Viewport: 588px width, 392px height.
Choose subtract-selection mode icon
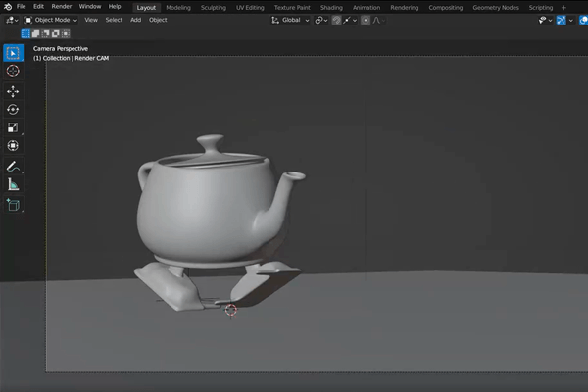pyautogui.click(x=46, y=33)
